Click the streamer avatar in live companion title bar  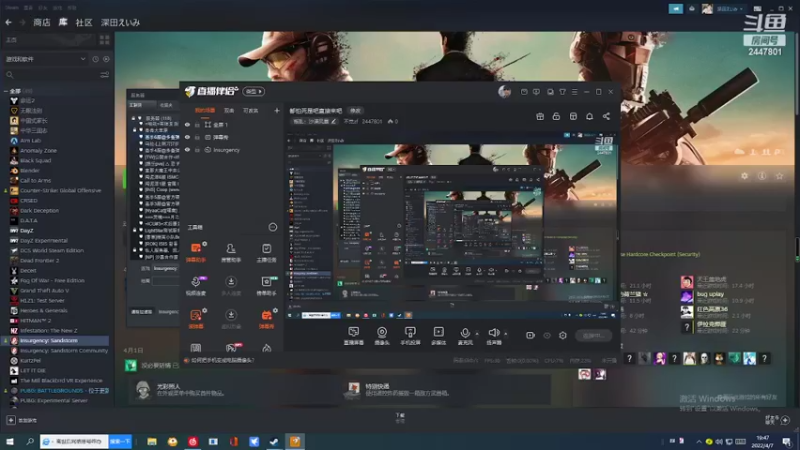click(x=505, y=91)
